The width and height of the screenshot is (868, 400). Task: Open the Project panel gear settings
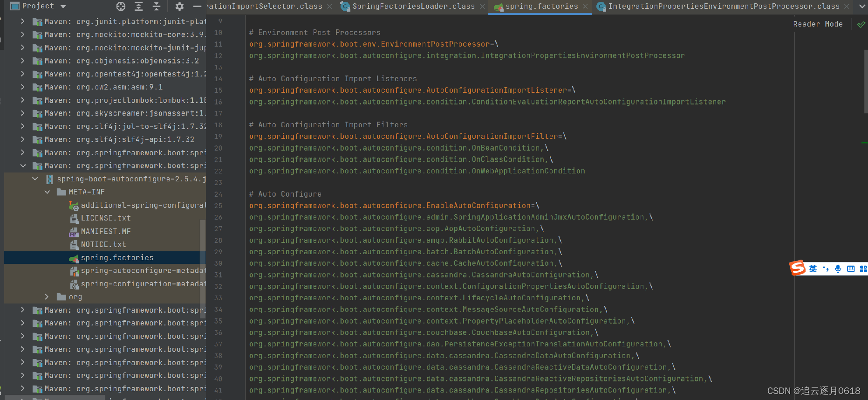(x=179, y=7)
